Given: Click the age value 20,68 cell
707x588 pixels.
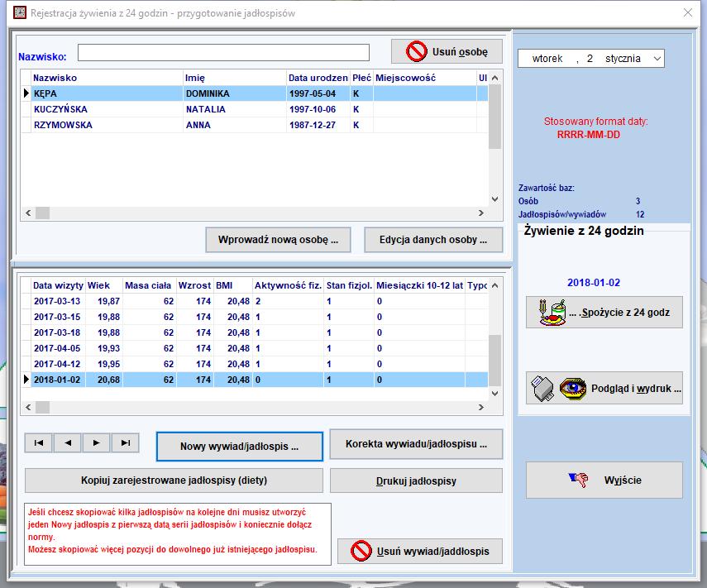Looking at the screenshot, I should (104, 380).
